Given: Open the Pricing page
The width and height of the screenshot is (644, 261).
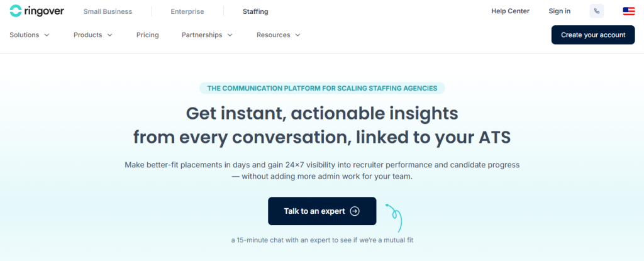Looking at the screenshot, I should pyautogui.click(x=147, y=35).
